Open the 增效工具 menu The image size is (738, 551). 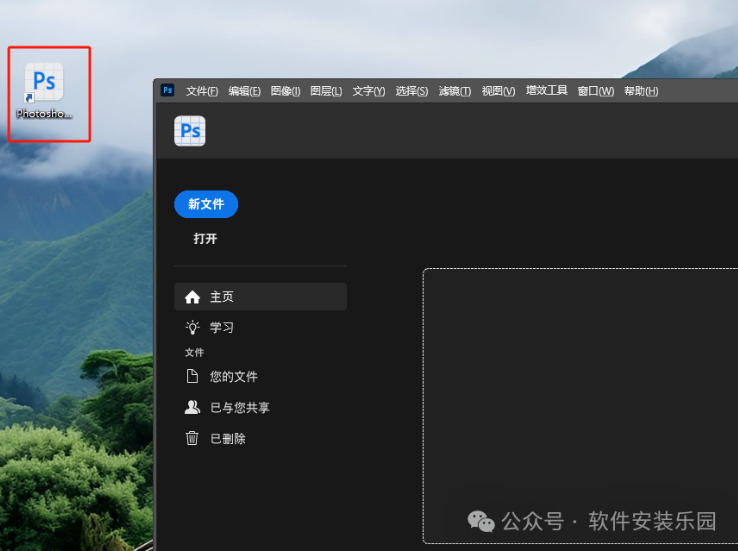546,91
